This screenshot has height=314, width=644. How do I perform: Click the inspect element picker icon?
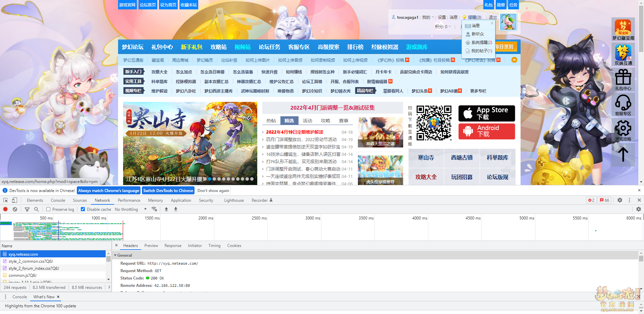point(6,200)
